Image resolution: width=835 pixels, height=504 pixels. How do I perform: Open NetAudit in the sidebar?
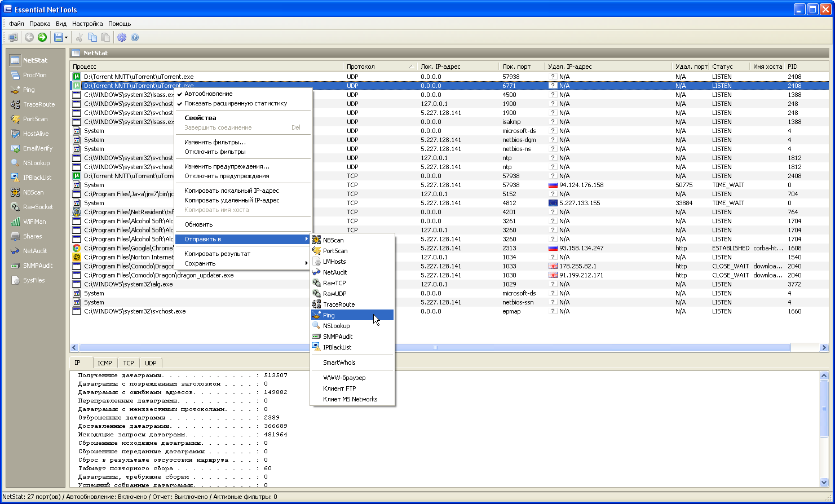coord(29,251)
